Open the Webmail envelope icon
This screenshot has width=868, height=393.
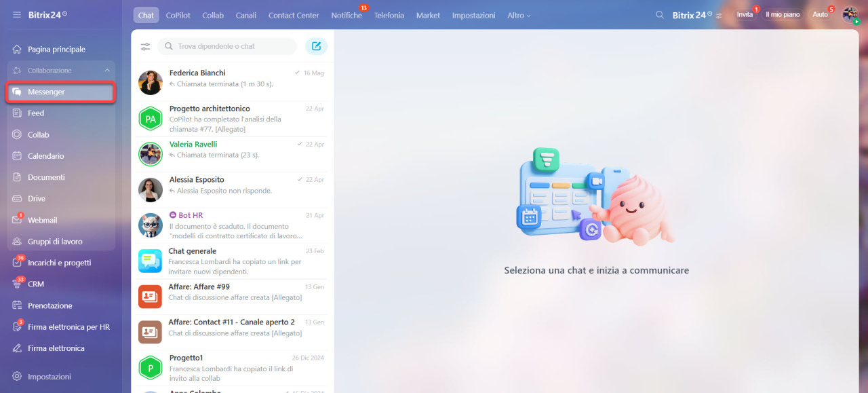(17, 220)
